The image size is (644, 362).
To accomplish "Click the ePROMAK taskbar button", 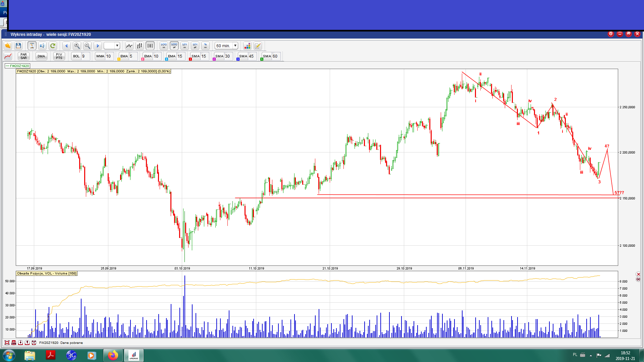I will click(134, 355).
